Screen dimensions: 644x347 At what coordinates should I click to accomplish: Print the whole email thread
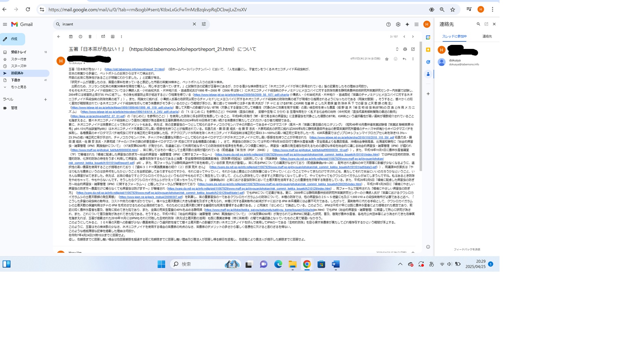point(405,49)
